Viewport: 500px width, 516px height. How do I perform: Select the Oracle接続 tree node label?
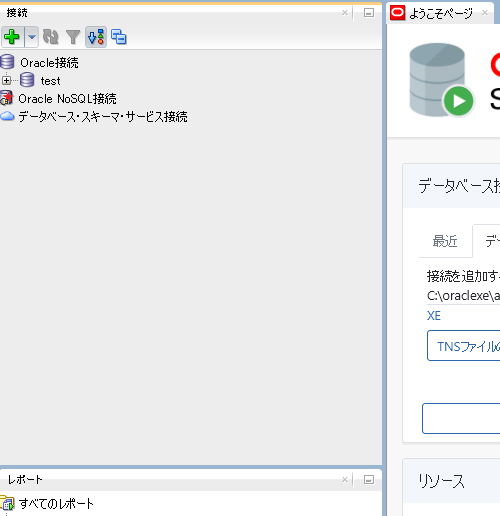click(49, 63)
